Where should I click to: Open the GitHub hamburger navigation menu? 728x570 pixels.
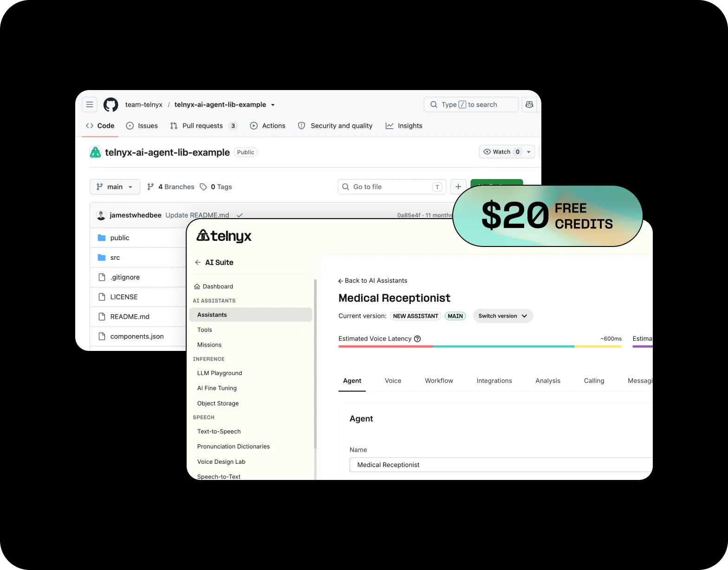pyautogui.click(x=90, y=104)
